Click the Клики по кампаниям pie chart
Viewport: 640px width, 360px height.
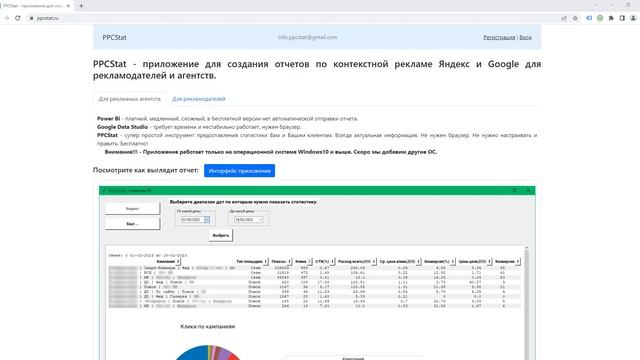pyautogui.click(x=208, y=353)
